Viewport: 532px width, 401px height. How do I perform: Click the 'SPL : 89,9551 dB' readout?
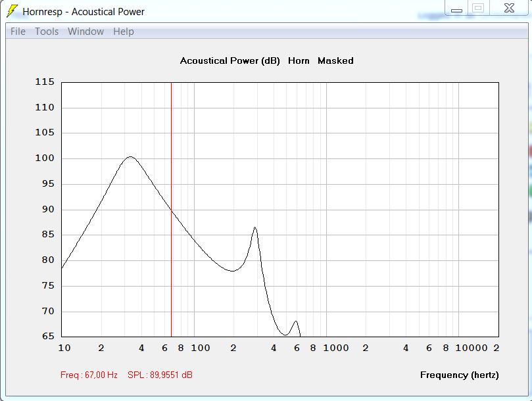(x=160, y=375)
